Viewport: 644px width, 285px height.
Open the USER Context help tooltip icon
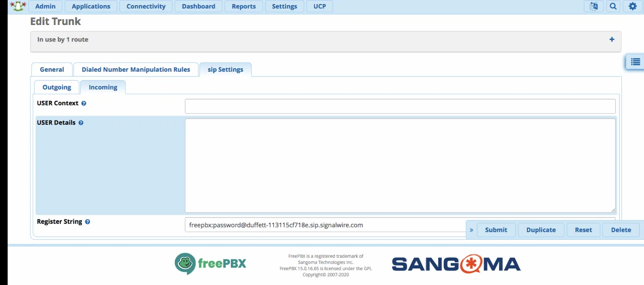pos(84,103)
